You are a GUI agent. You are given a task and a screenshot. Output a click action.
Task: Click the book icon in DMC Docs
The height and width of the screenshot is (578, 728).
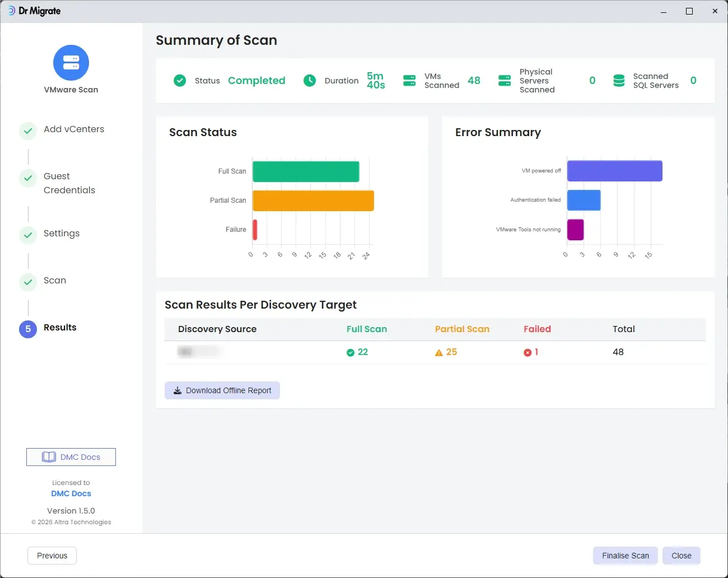(x=49, y=457)
